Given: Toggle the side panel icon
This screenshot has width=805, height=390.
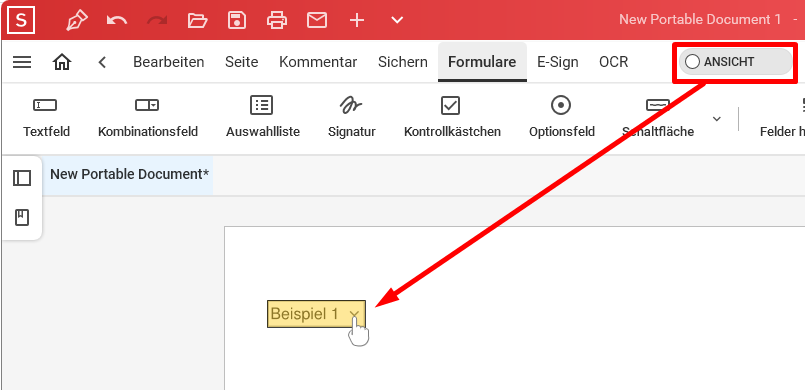Looking at the screenshot, I should pos(22,178).
